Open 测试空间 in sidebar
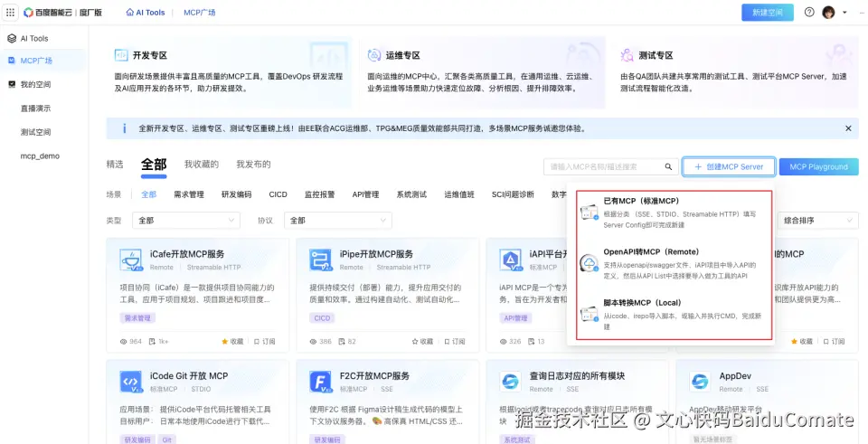This screenshot has width=868, height=444. coord(35,132)
